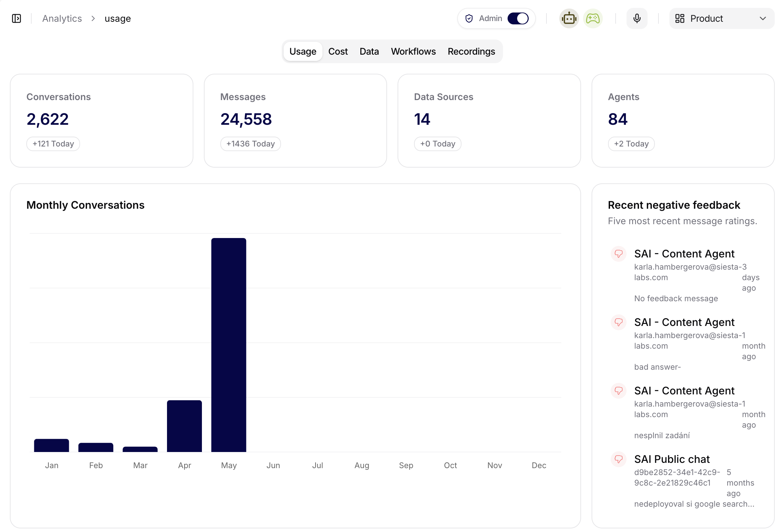
Task: Click the +2 Today badge
Action: [x=631, y=144]
